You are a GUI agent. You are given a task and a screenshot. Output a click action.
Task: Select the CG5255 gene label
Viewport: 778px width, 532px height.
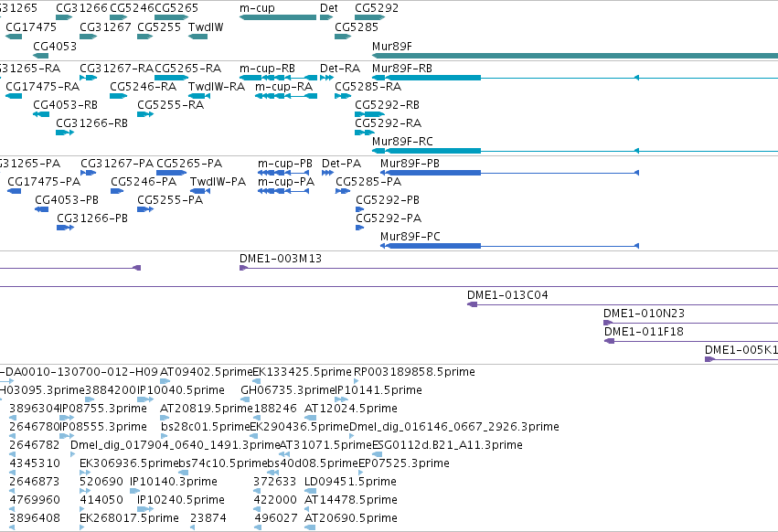coord(159,27)
